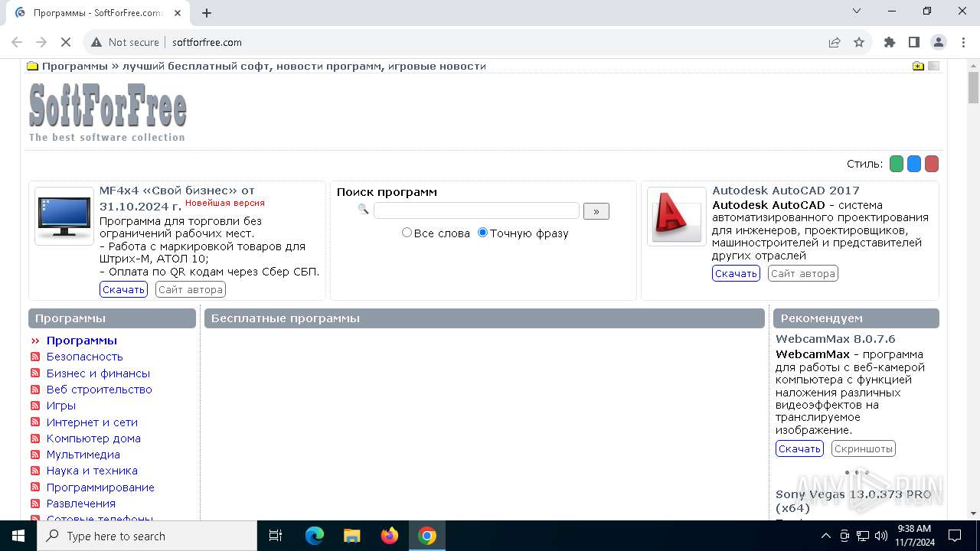Click the RSS icon next to Интернет и сети

point(35,422)
